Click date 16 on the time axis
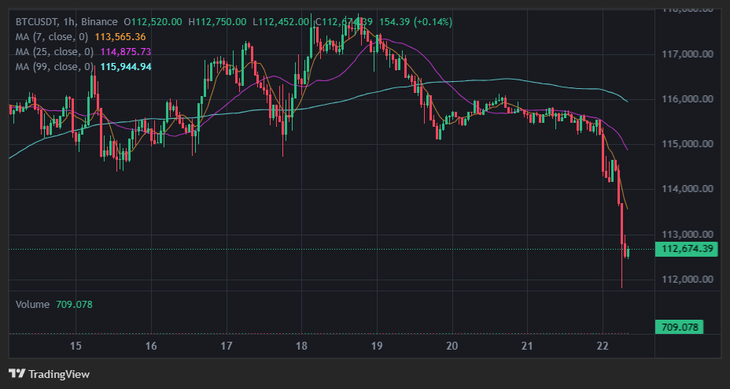 click(x=151, y=346)
